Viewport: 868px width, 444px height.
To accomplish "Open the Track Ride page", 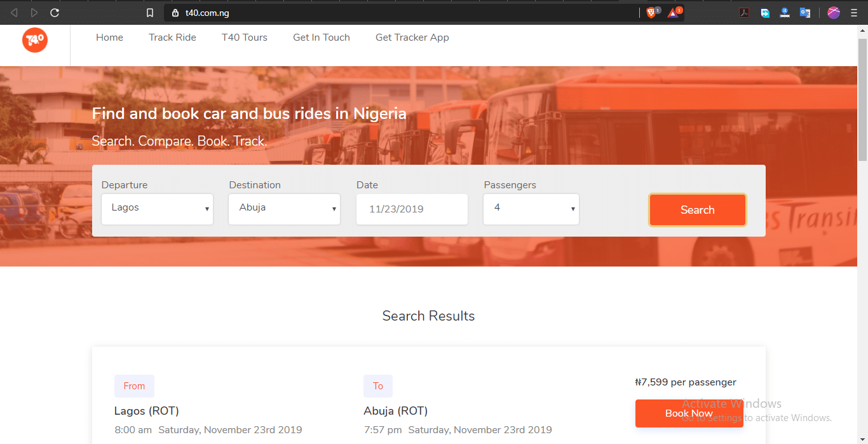I will (172, 38).
